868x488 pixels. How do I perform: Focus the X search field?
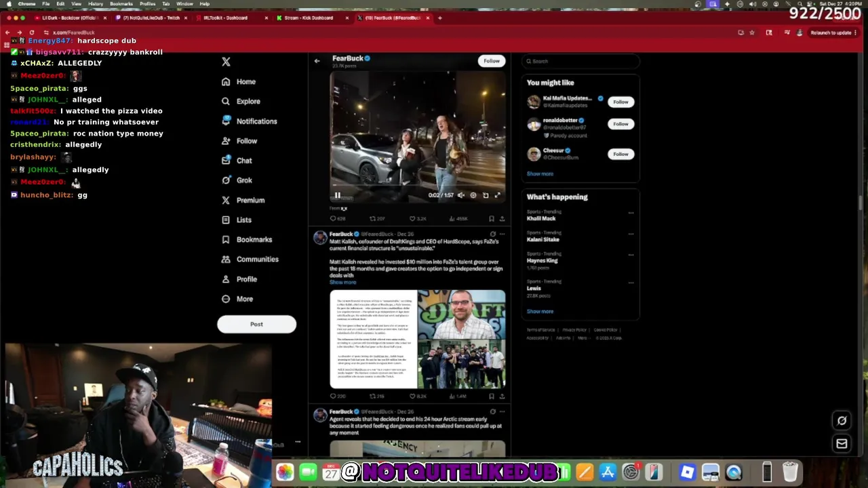[x=580, y=61]
